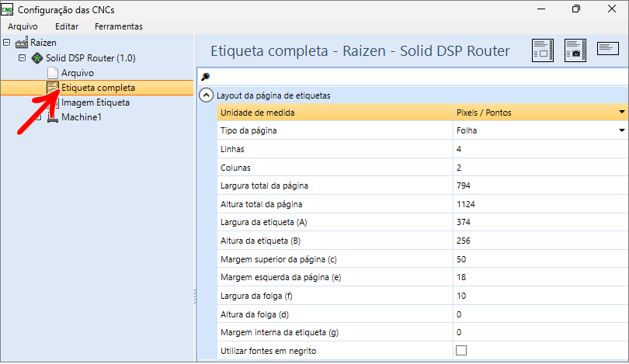Select Machine1 tree item
629x364 pixels.
pos(82,117)
